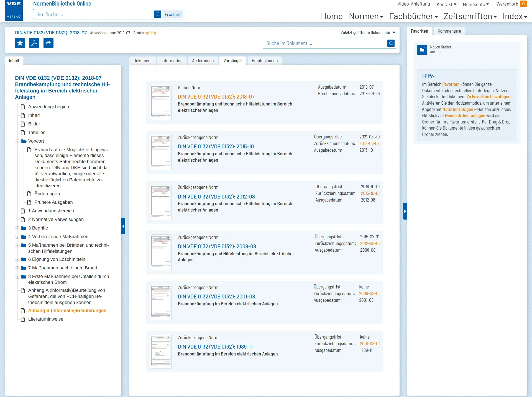The image size is (532, 397).
Task: Open the 'Mein Konto' dropdown
Action: [476, 4]
